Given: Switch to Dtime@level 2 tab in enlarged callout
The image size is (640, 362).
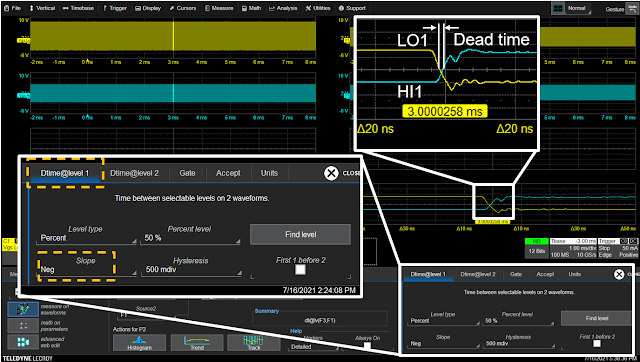Looking at the screenshot, I should (x=134, y=173).
